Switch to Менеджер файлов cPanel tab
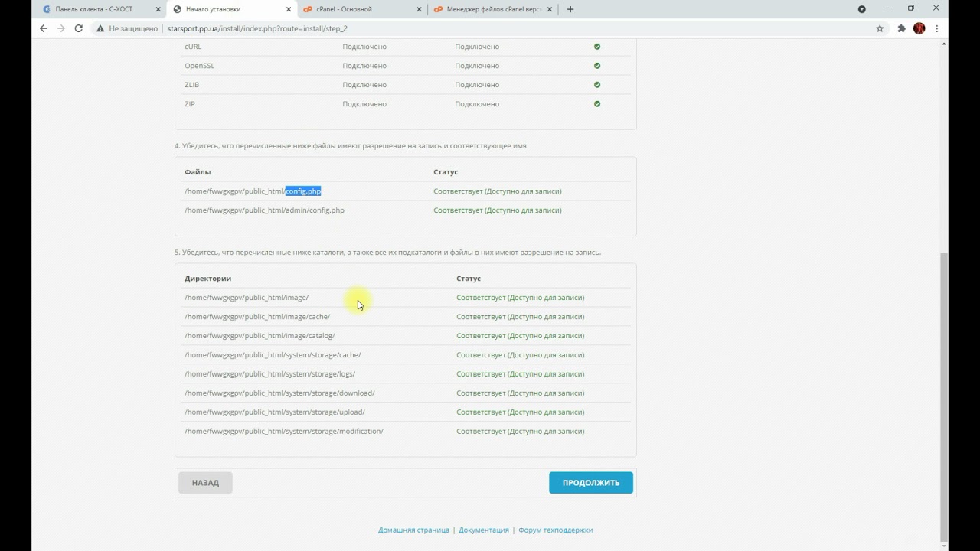The image size is (980, 551). (491, 9)
